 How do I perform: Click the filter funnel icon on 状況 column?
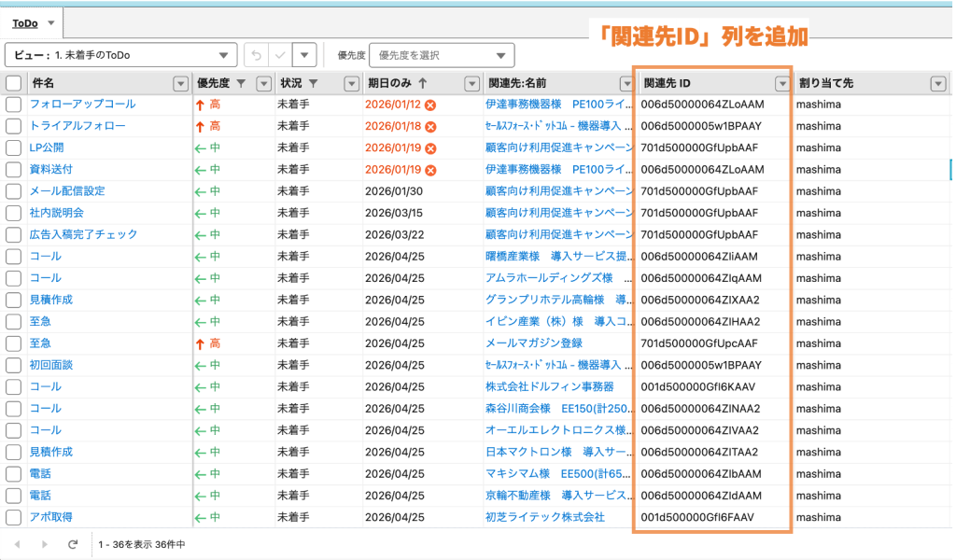(313, 84)
